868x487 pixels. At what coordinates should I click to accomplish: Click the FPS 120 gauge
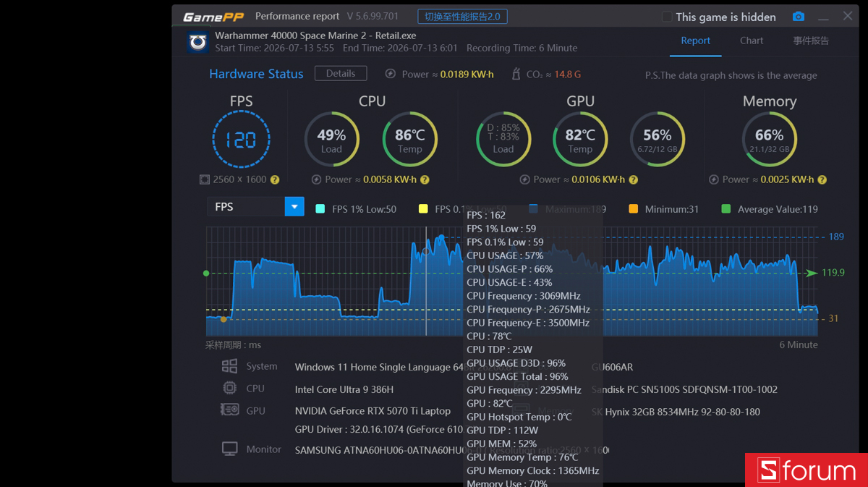[241, 139]
